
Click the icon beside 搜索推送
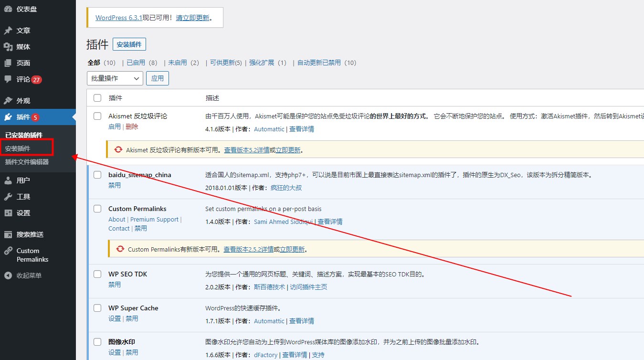point(8,234)
